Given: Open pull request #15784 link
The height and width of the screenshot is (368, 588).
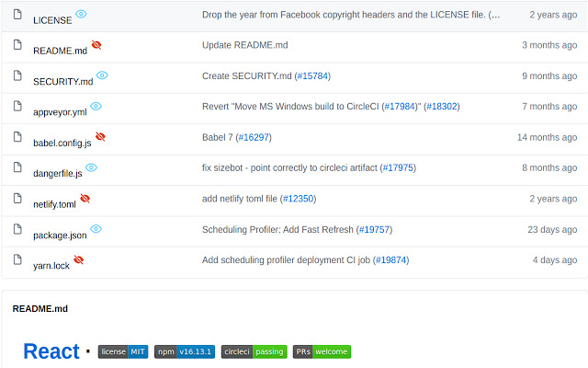Looking at the screenshot, I should pos(312,75).
